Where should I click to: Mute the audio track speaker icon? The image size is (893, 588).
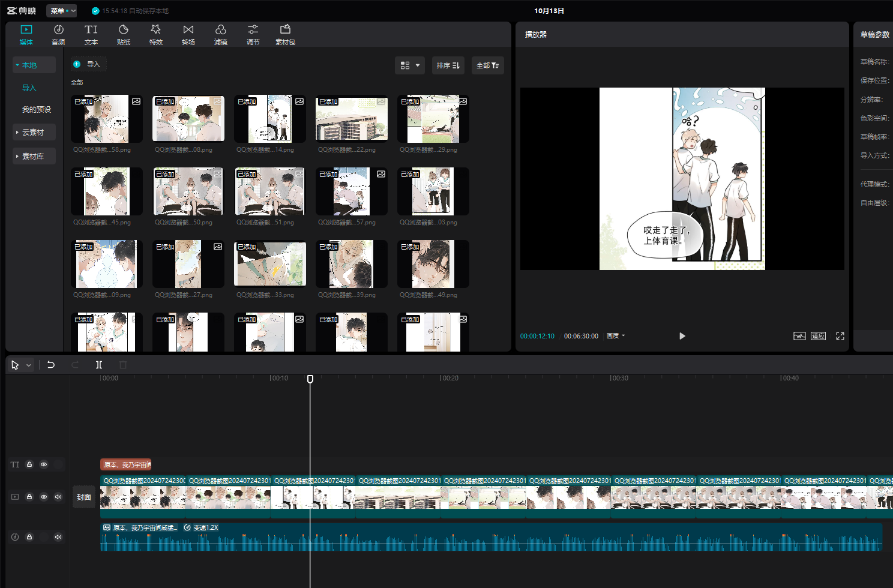coord(58,537)
